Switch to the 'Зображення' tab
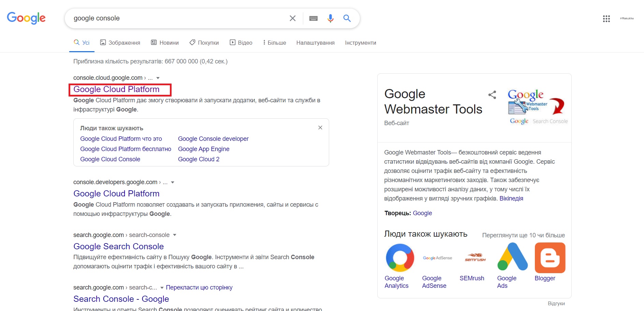This screenshot has height=311, width=644. [120, 43]
